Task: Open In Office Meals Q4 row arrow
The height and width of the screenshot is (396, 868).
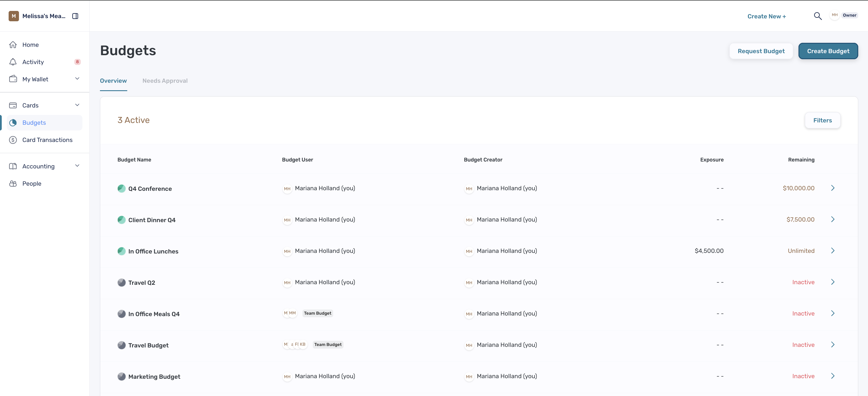Action: (833, 314)
